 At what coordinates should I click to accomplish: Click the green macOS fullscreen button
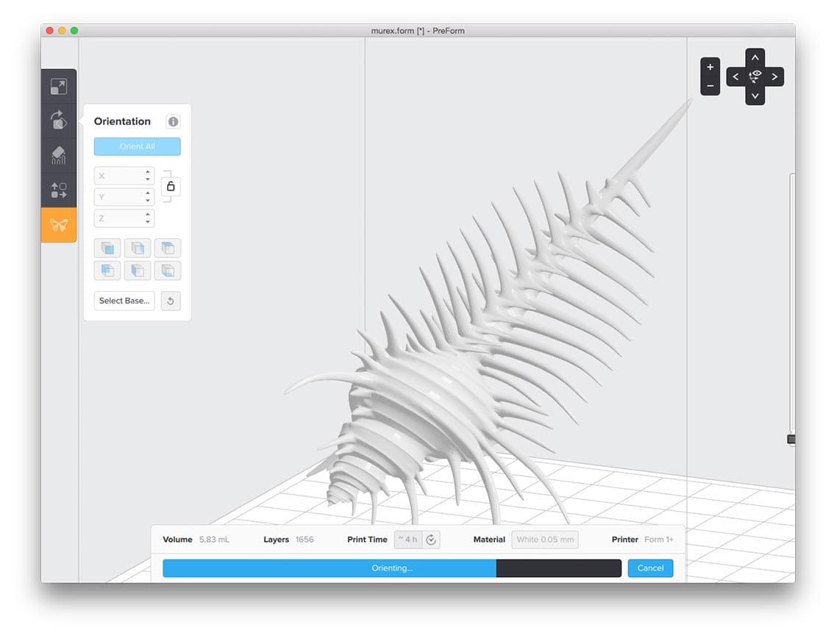pos(74,30)
